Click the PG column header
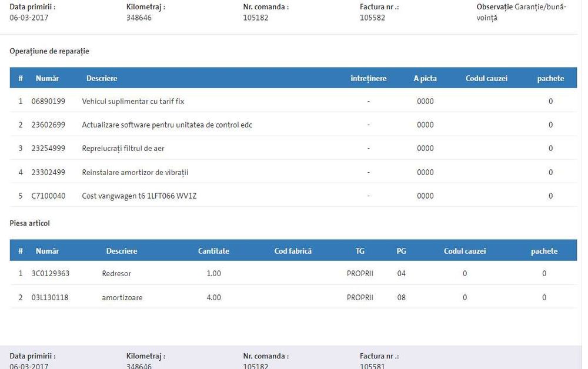The image size is (588, 369). pyautogui.click(x=401, y=251)
